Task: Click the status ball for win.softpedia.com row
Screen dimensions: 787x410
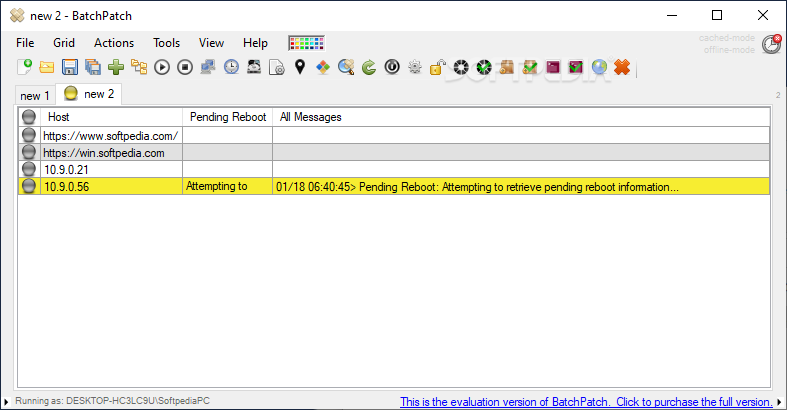Action: click(29, 152)
